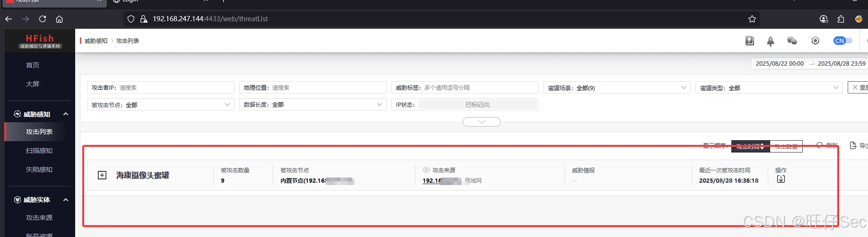868x237 pixels.
Task: Open 大屏 in the sidebar
Action: pos(33,84)
